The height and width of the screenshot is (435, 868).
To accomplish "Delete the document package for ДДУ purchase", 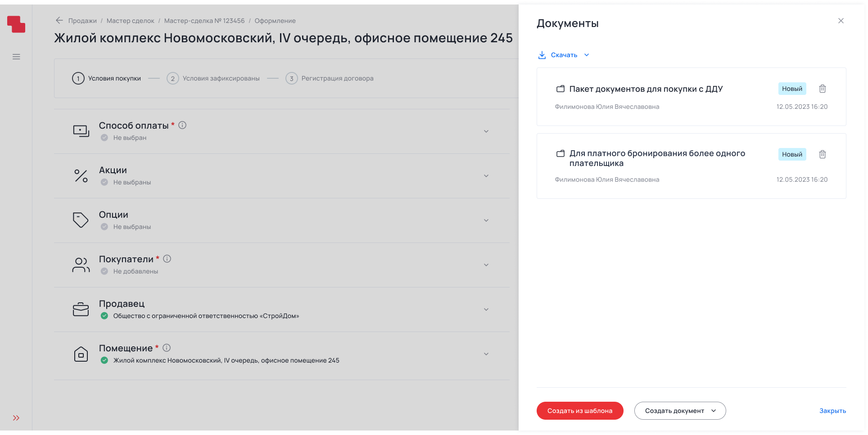I will (x=823, y=89).
